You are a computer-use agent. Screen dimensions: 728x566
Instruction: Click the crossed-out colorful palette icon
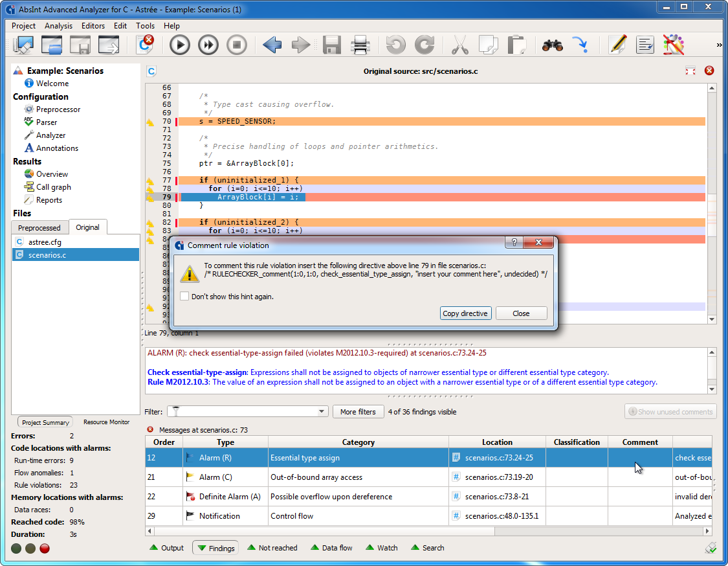(x=673, y=45)
